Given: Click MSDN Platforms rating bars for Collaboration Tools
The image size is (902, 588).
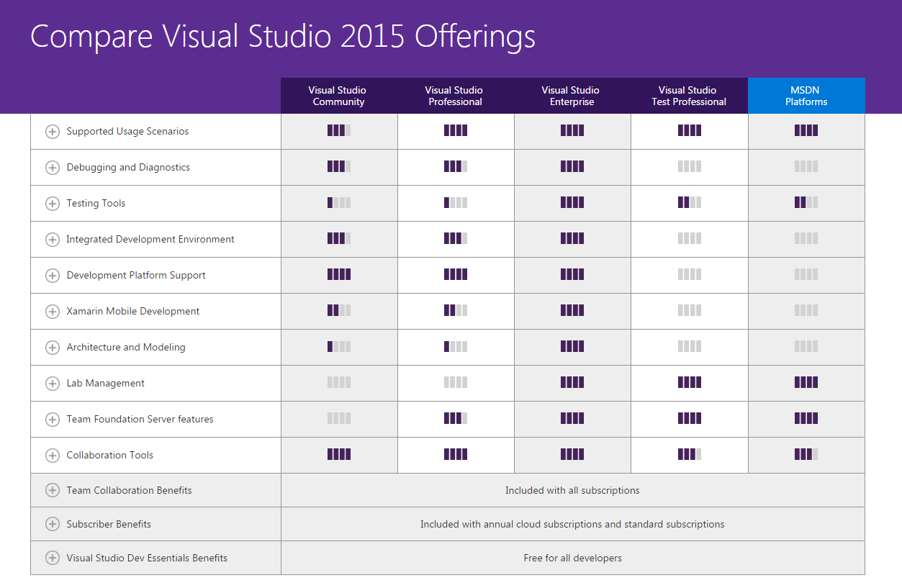Looking at the screenshot, I should [x=806, y=455].
